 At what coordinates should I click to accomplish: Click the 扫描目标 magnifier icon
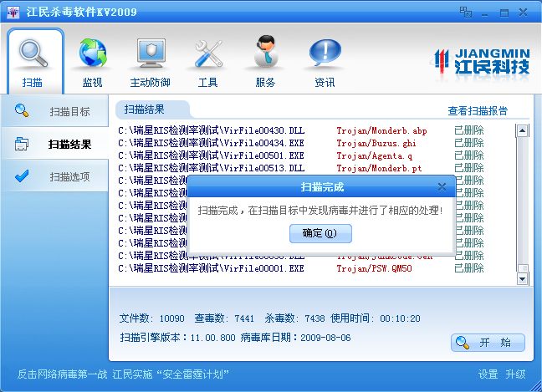tap(22, 110)
